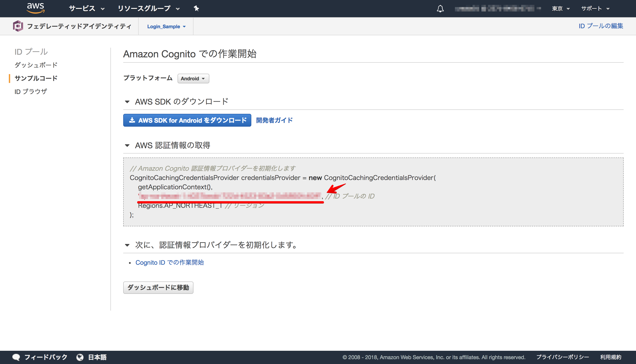The width and height of the screenshot is (636, 364).
Task: Click the globe language icon
Action: [80, 357]
